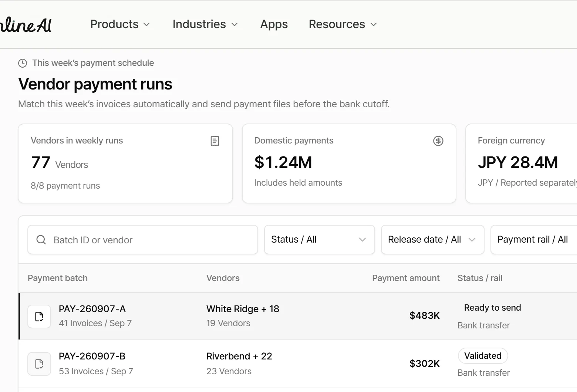Viewport: 577px width, 392px height.
Task: Expand the Status / All filter
Action: pyautogui.click(x=320, y=240)
